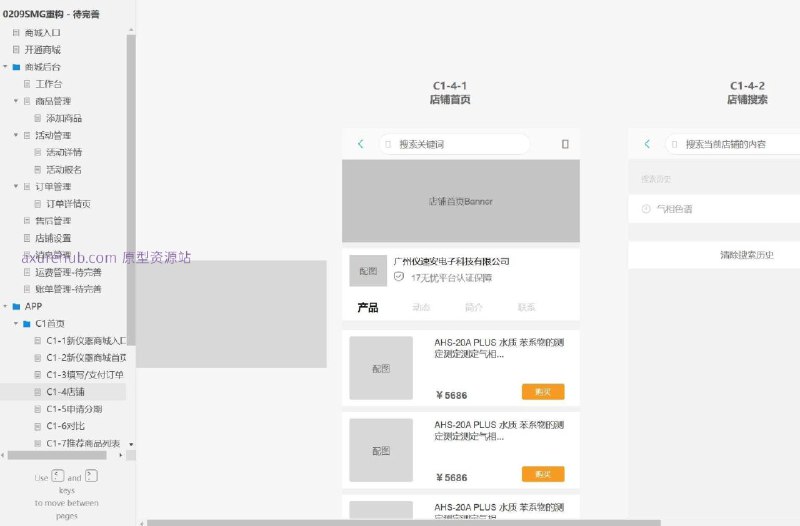Click 清除搜索历史 link
Viewport: 800px width, 526px height.
coord(747,255)
